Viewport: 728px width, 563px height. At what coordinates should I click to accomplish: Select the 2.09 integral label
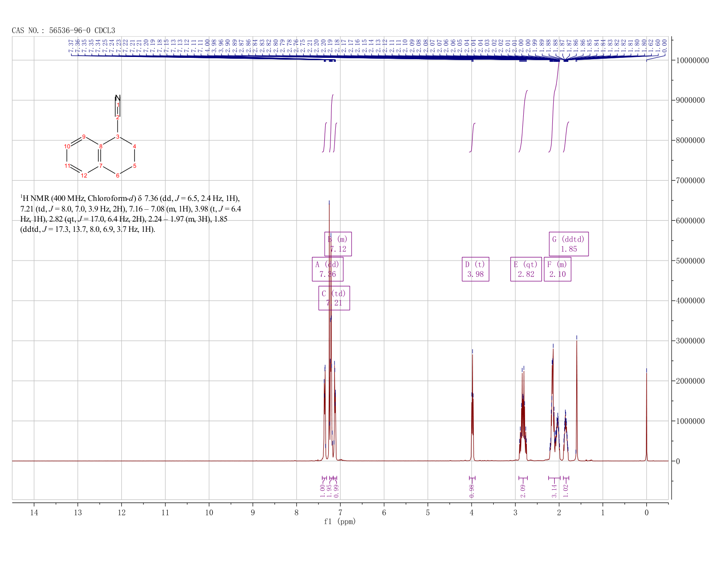523,491
